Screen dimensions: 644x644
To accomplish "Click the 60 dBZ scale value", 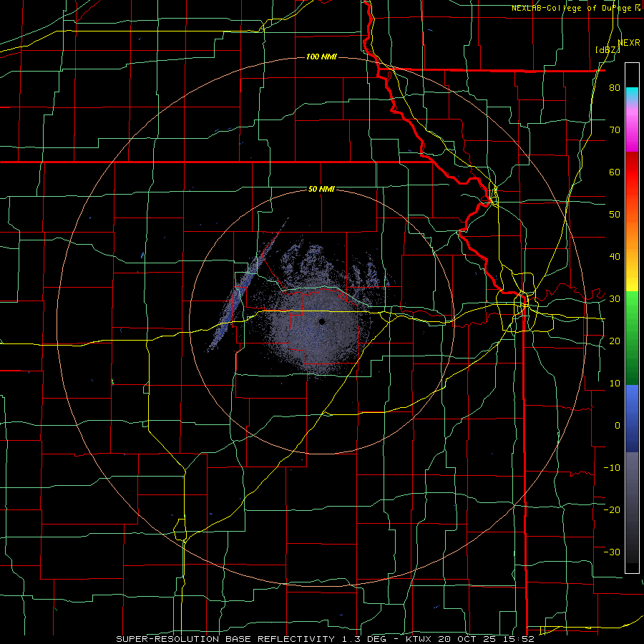I will tap(615, 172).
